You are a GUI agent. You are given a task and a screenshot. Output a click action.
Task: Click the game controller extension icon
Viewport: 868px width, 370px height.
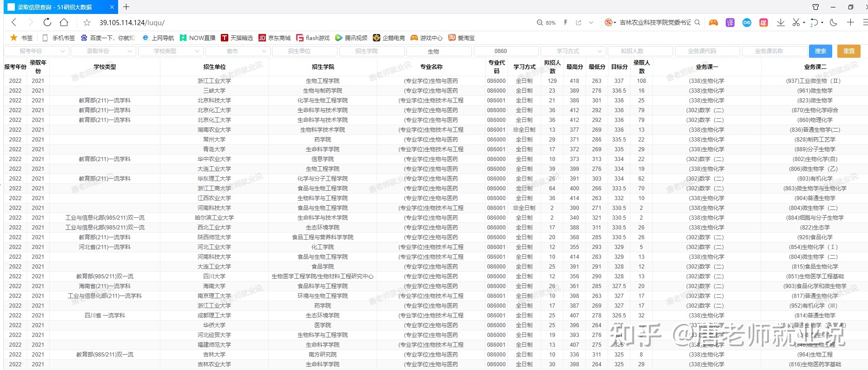coord(713,22)
